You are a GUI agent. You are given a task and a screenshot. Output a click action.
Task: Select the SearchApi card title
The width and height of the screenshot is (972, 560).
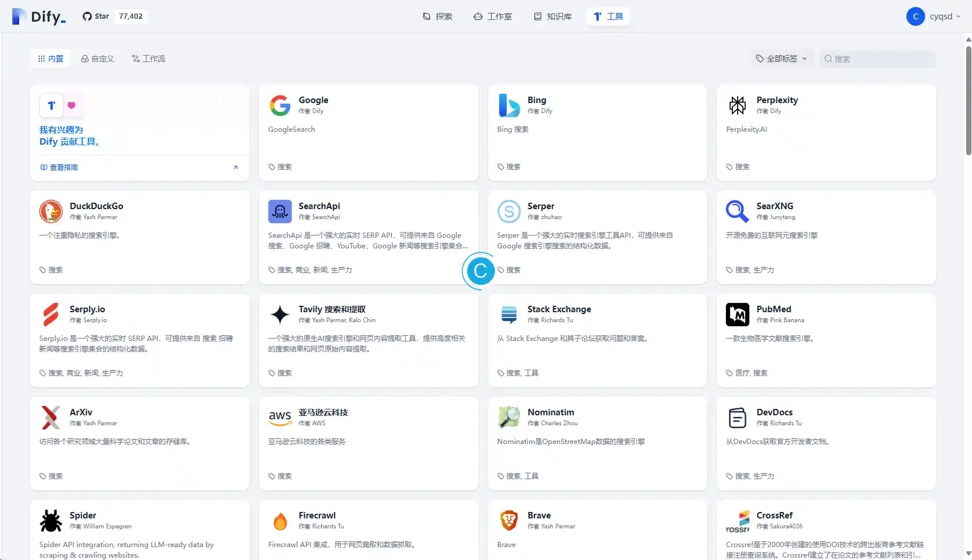tap(319, 206)
